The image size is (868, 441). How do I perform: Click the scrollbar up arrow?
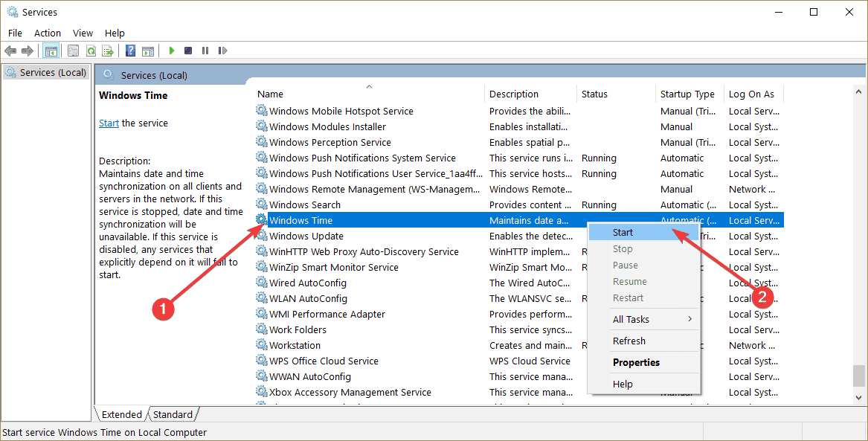(x=858, y=91)
